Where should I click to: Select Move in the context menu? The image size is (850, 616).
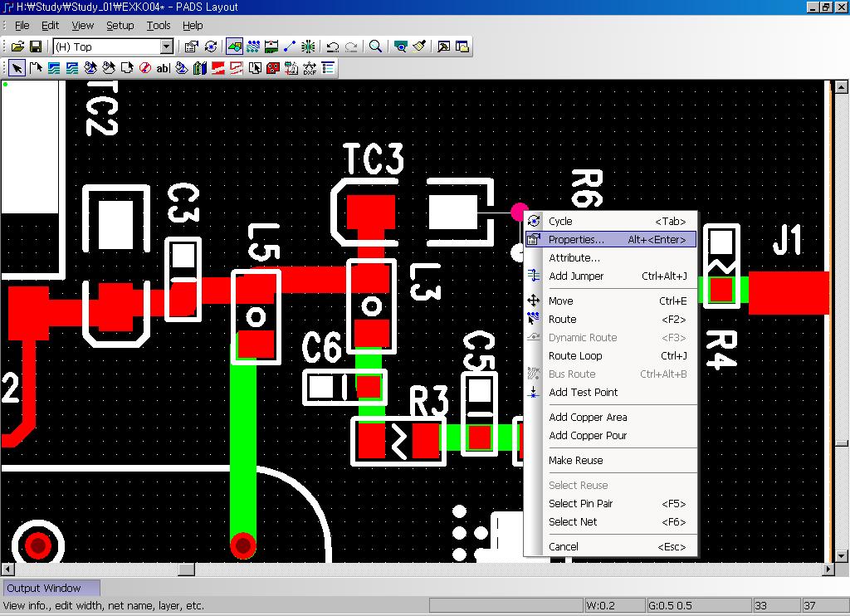pos(611,301)
